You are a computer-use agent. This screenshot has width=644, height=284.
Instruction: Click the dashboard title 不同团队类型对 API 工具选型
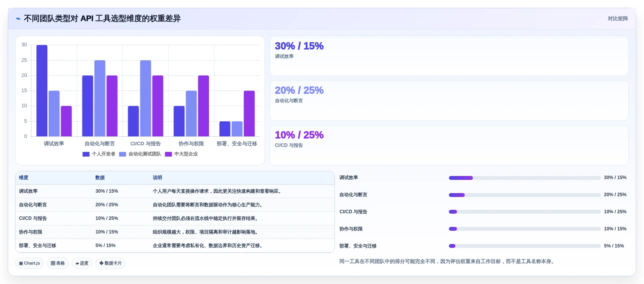(x=102, y=19)
